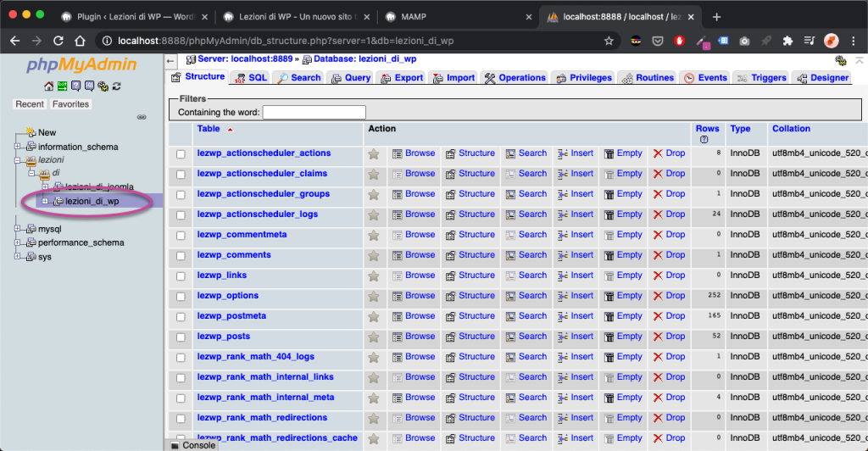This screenshot has width=868, height=451.
Task: Select checkbox for lezwp_actionscheduler_groups
Action: (181, 195)
